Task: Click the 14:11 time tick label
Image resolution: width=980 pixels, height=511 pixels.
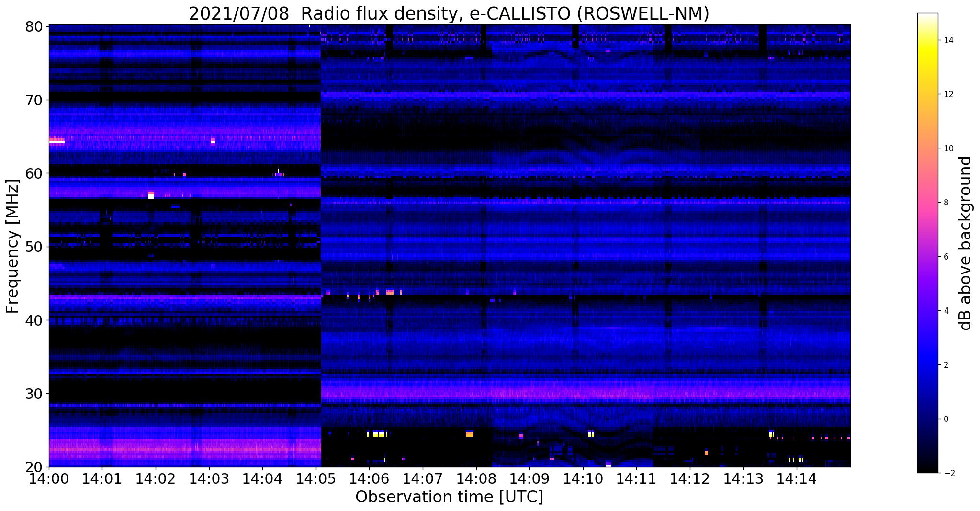Action: coord(636,478)
